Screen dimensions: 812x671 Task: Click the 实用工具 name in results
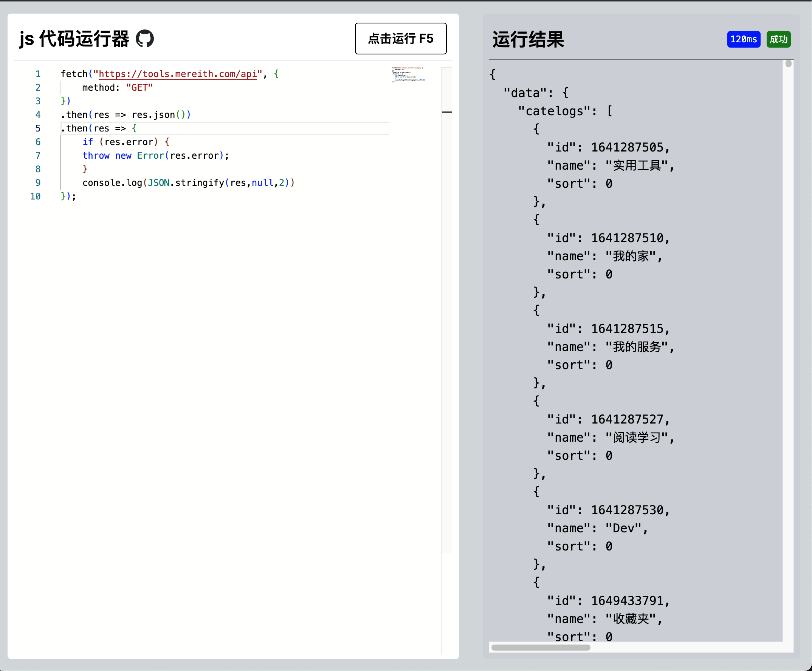[x=637, y=165]
